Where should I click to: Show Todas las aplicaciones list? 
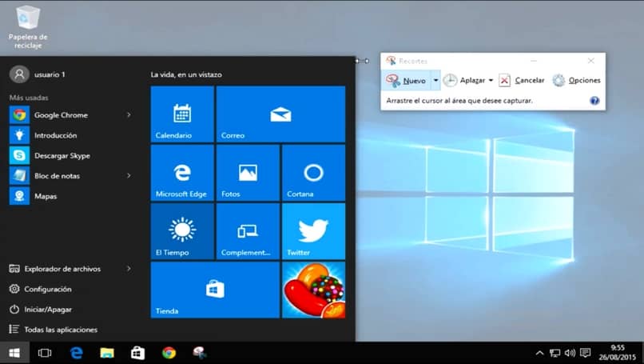tap(54, 330)
